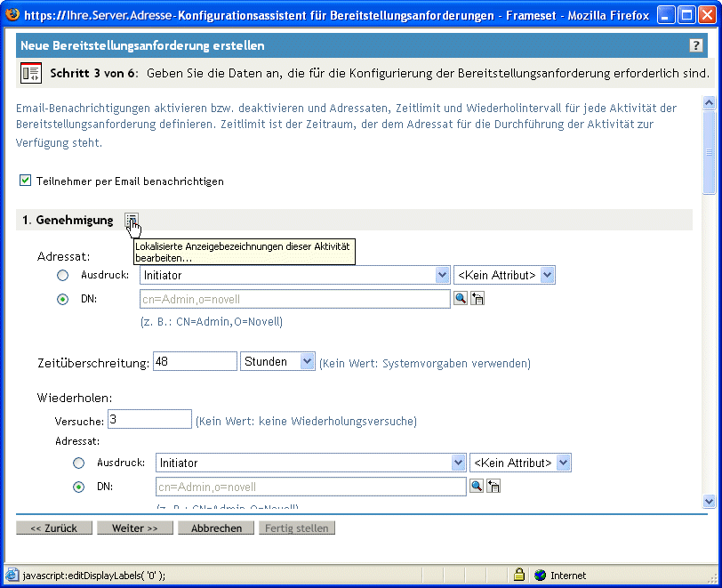
Task: Select Ausdruck radio under first Adressat
Action: coord(62,276)
